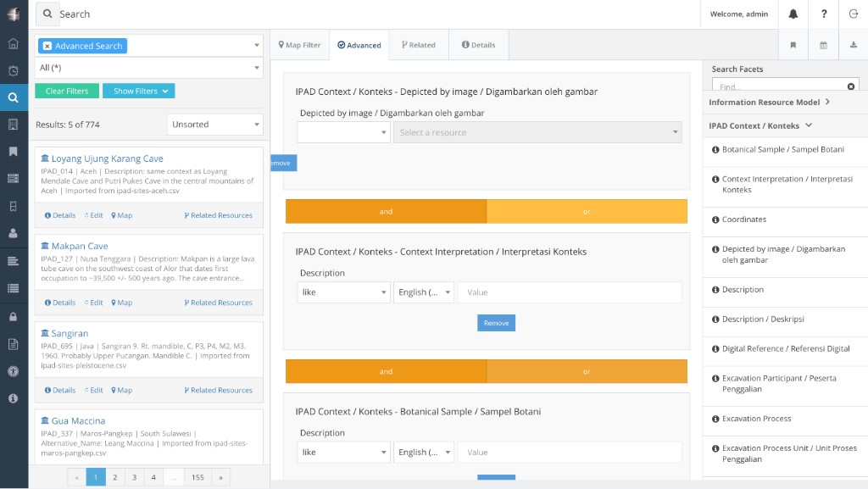Open the Unsorted sort dropdown
Viewport: 868px width, 489px height.
pos(214,125)
